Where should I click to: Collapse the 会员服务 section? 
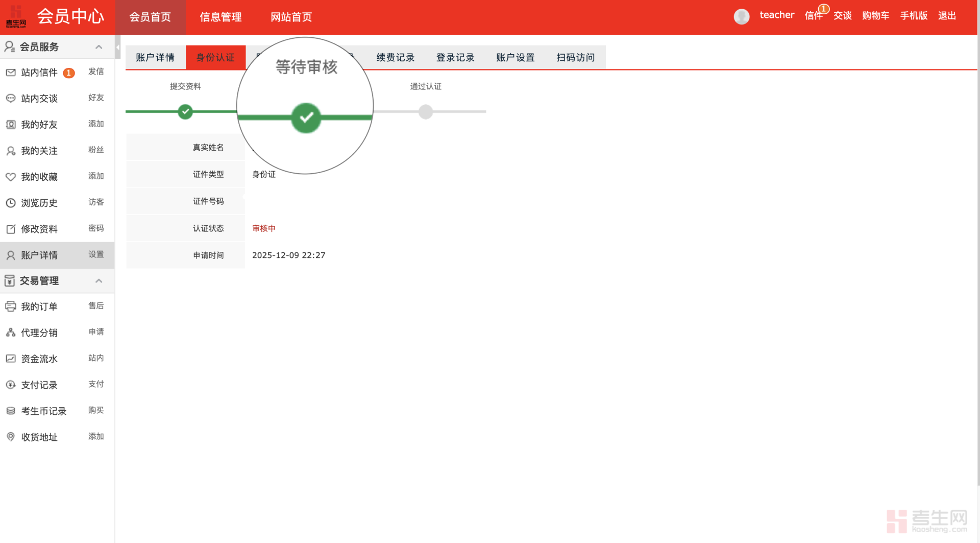pyautogui.click(x=99, y=47)
